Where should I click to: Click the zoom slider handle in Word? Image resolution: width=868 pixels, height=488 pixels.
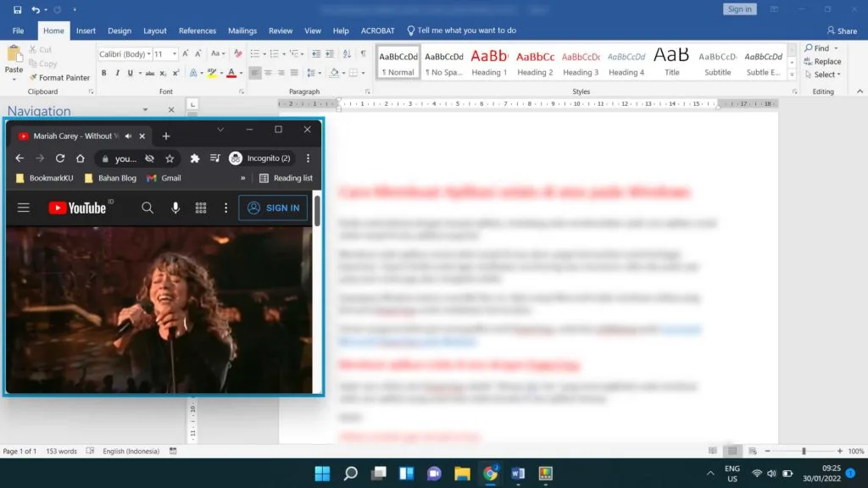point(804,451)
